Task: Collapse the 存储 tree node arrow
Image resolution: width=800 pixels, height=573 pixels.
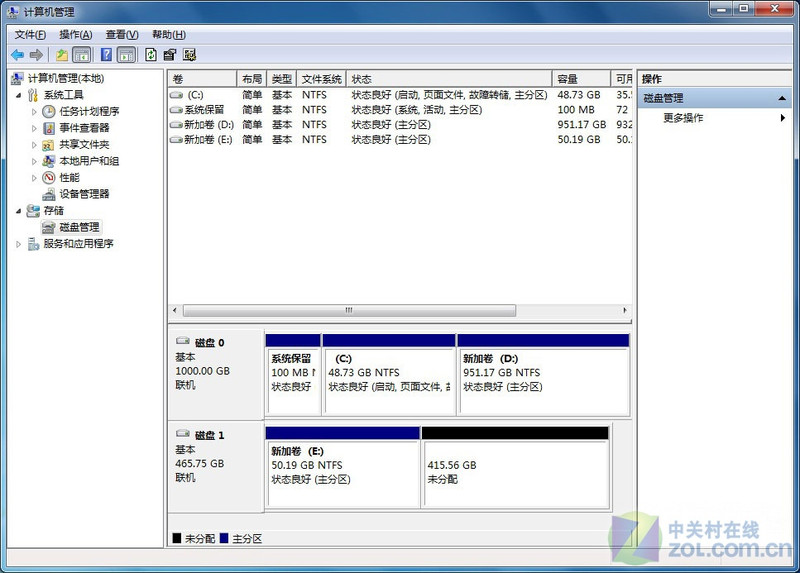Action: coord(18,211)
